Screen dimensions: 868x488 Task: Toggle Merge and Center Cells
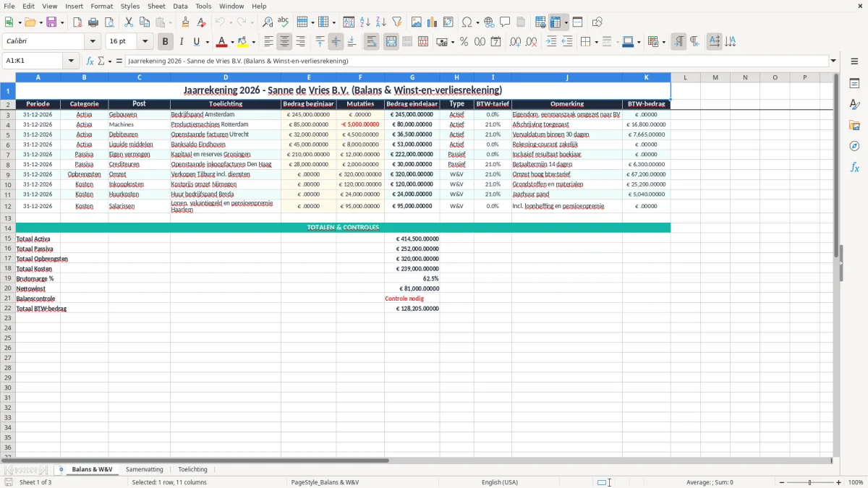391,42
